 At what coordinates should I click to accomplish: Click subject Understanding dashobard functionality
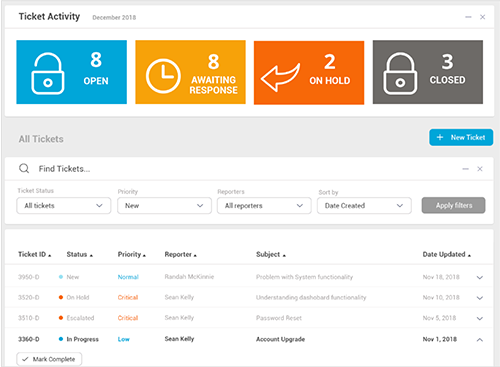pos(311,297)
